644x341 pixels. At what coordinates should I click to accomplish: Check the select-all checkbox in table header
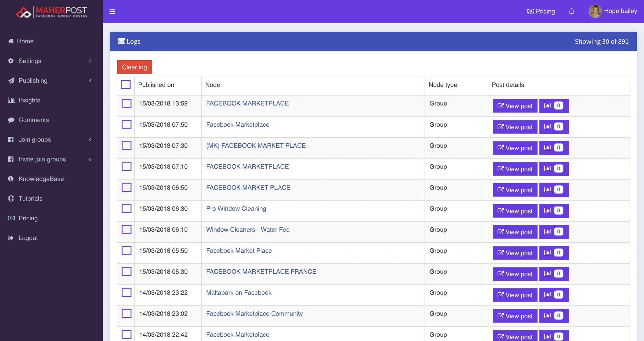pos(125,84)
